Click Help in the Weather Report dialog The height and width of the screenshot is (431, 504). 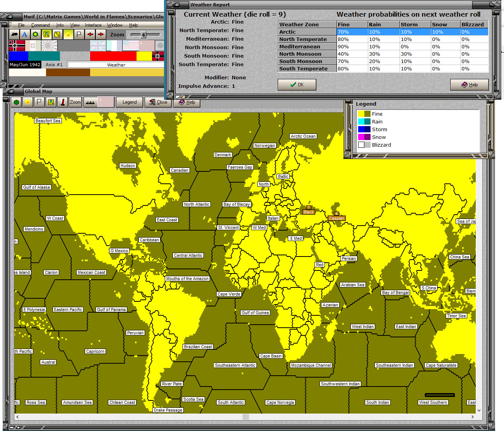point(469,85)
